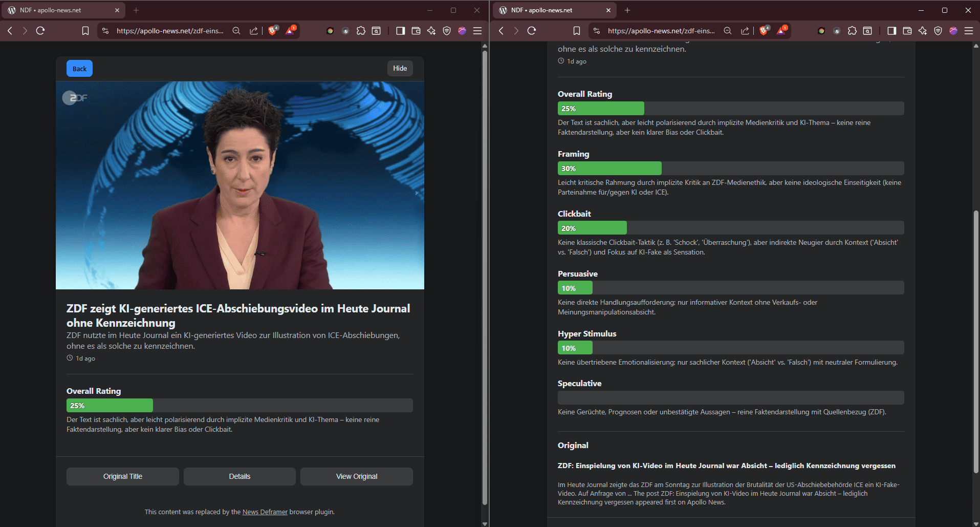Select the NDF apollo-news.net tab in left window
Screen dimensions: 980x527
59,10
